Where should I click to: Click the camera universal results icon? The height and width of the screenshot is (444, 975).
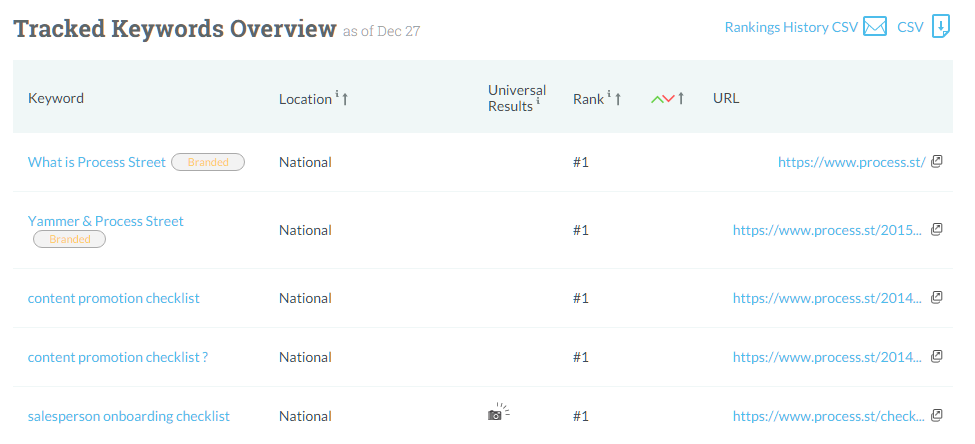click(x=497, y=413)
